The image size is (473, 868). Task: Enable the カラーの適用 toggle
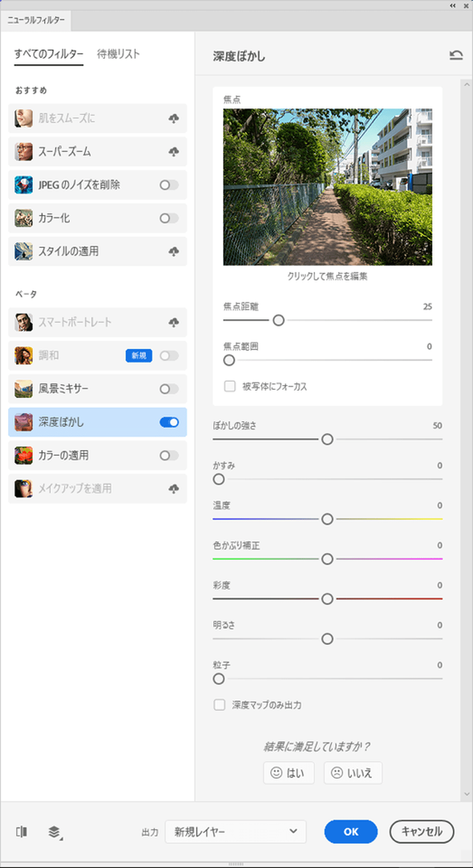click(x=169, y=456)
